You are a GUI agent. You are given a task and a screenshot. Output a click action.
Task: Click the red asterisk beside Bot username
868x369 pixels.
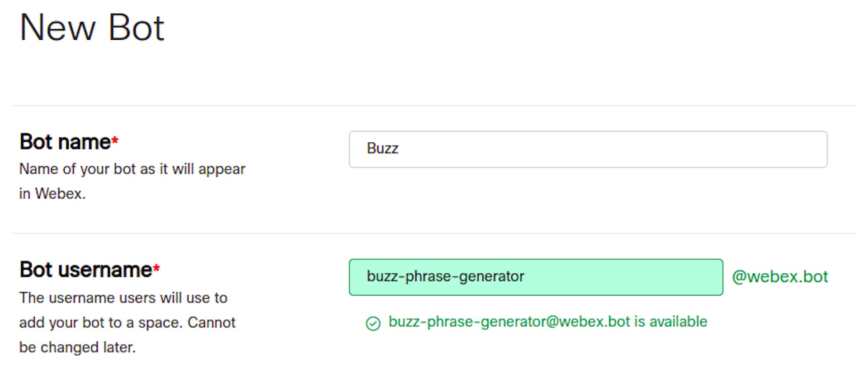[x=156, y=269]
